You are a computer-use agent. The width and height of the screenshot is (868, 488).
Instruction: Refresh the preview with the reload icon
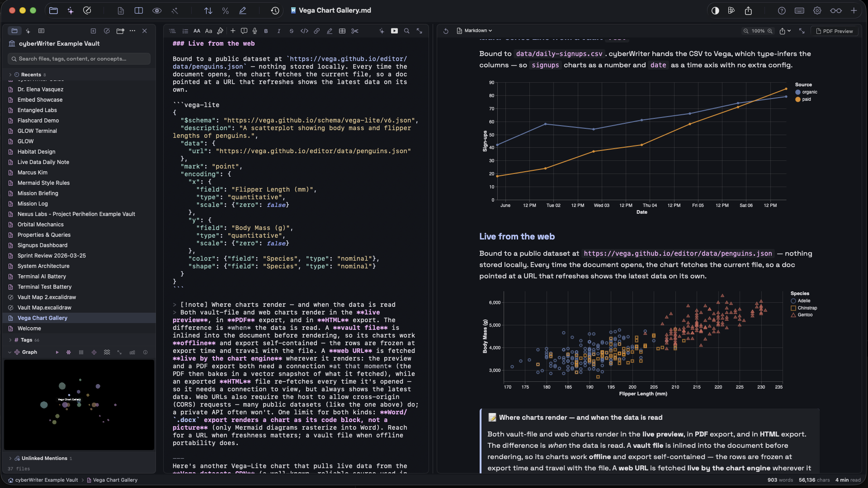click(x=446, y=31)
